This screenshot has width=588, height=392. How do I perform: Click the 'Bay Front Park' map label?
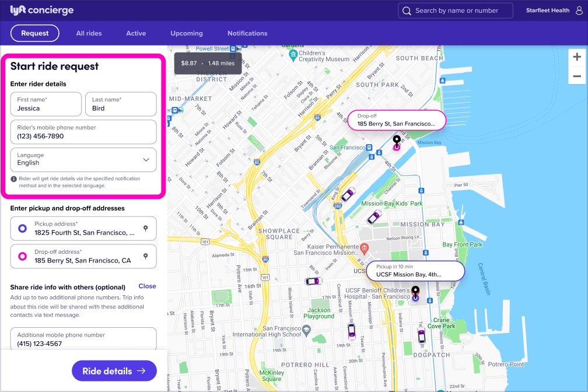click(462, 244)
